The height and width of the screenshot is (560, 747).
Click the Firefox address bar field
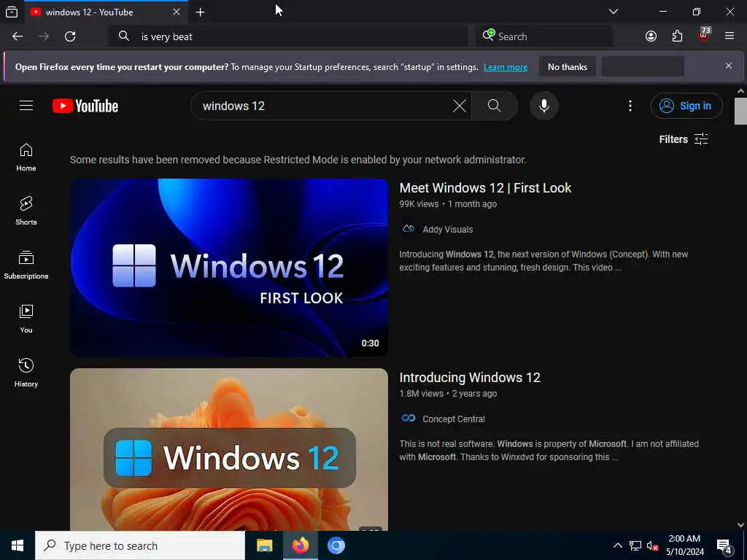coord(288,36)
